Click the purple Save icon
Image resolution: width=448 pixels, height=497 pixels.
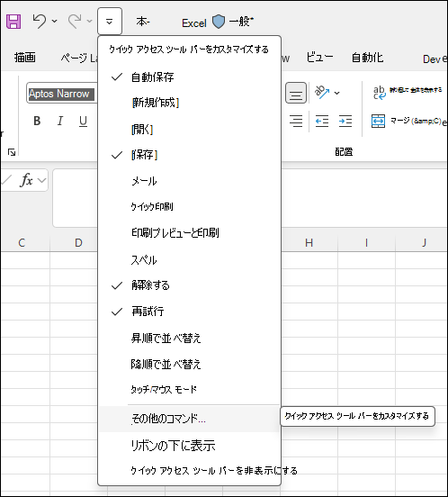13,22
